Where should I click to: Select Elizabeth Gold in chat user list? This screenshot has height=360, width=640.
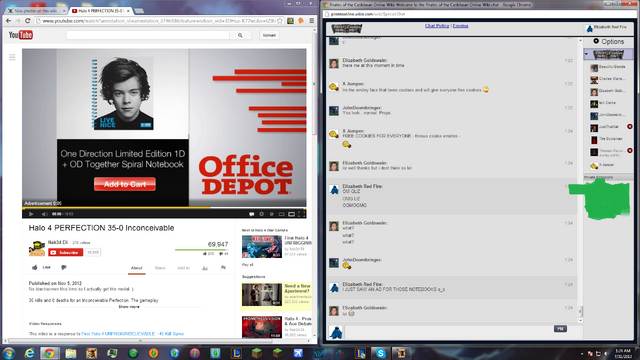click(608, 91)
